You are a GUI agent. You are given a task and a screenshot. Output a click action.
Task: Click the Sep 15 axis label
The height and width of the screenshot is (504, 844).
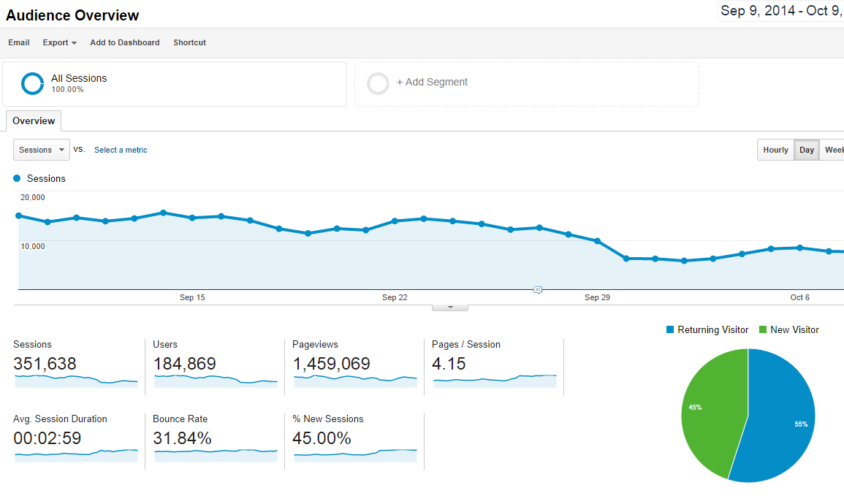pos(192,297)
